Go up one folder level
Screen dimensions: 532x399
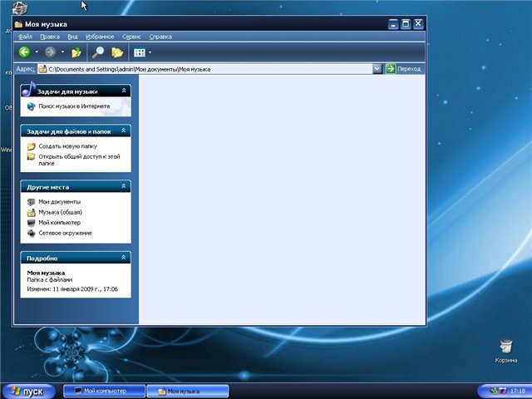[x=76, y=52]
